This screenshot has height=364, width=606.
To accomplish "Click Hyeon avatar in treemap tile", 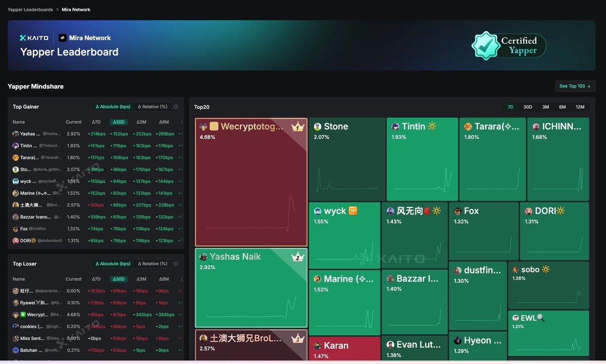I will 458,340.
